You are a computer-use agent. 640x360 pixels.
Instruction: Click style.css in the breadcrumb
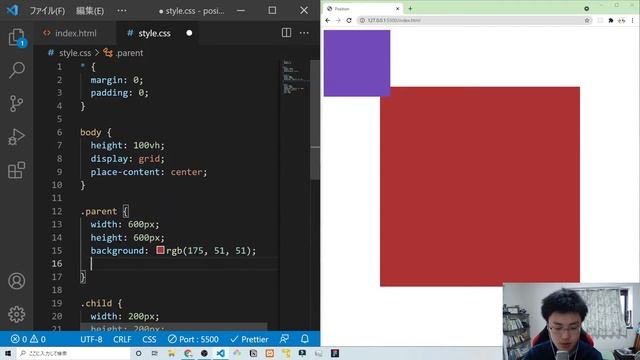tap(75, 53)
